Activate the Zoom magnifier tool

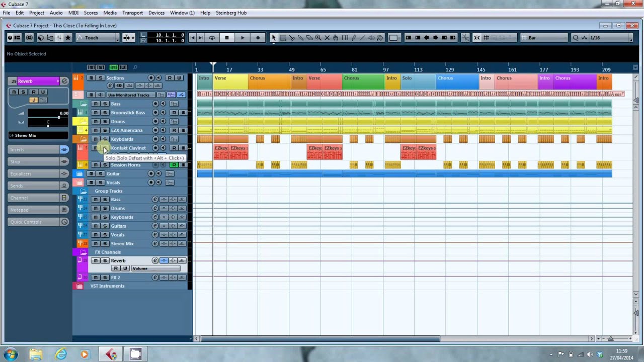pos(318,38)
